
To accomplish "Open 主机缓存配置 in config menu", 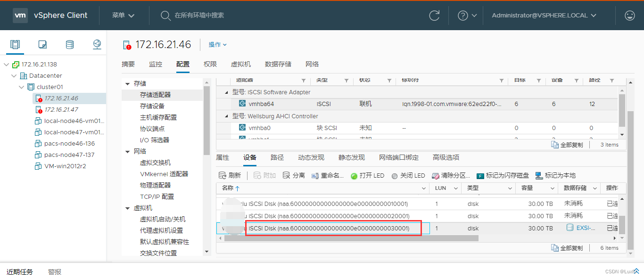I will click(x=158, y=117).
